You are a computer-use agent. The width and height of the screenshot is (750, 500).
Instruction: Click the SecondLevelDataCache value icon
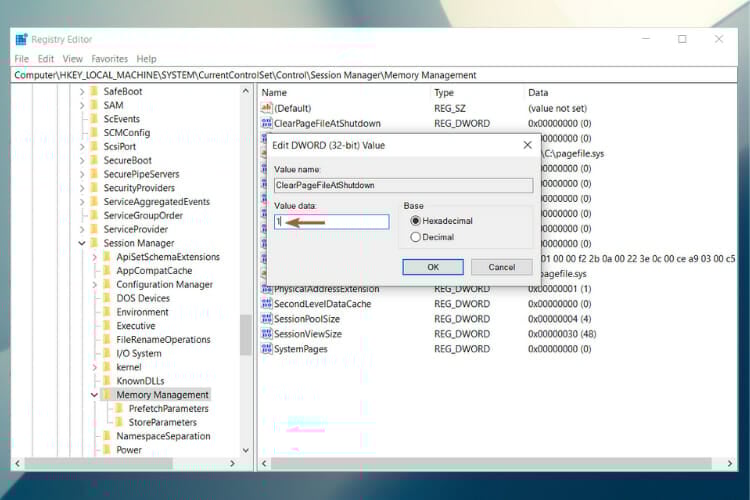pos(266,304)
